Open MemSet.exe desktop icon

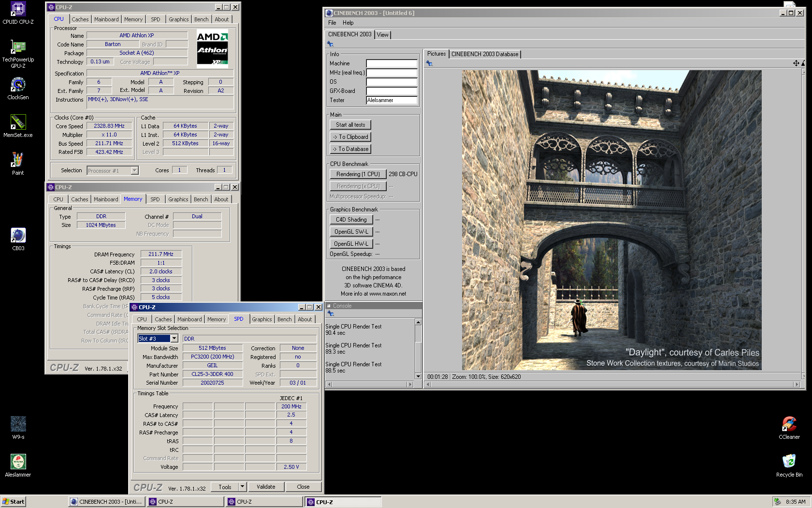coord(18,126)
